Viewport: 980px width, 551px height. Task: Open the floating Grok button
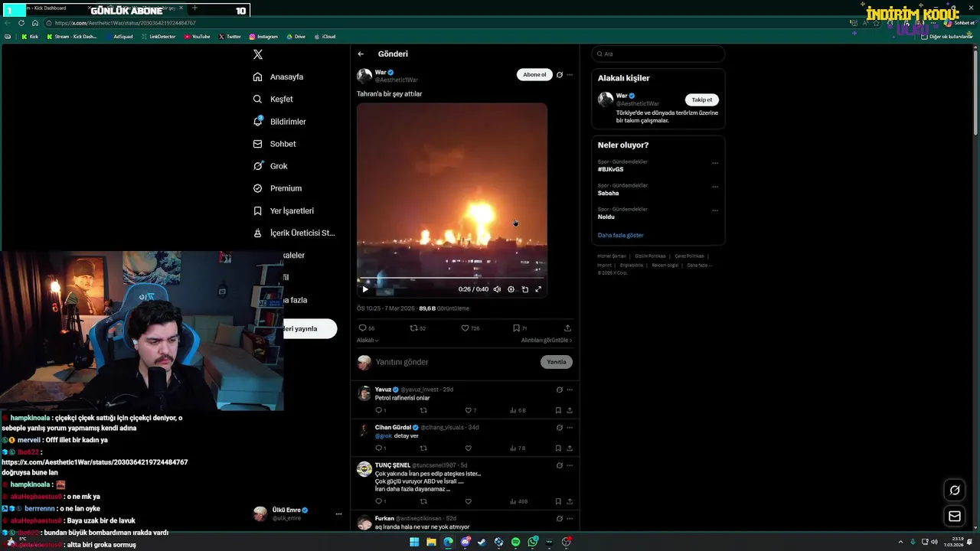[x=955, y=491]
